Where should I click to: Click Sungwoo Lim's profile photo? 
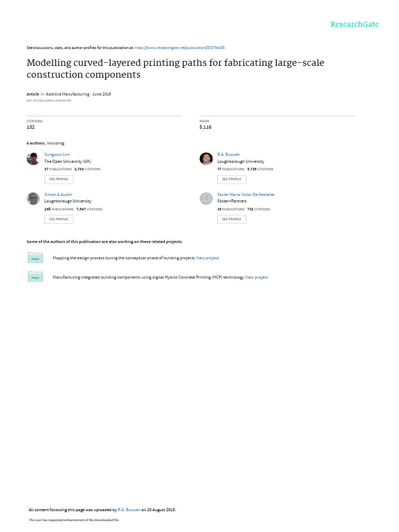coord(33,158)
